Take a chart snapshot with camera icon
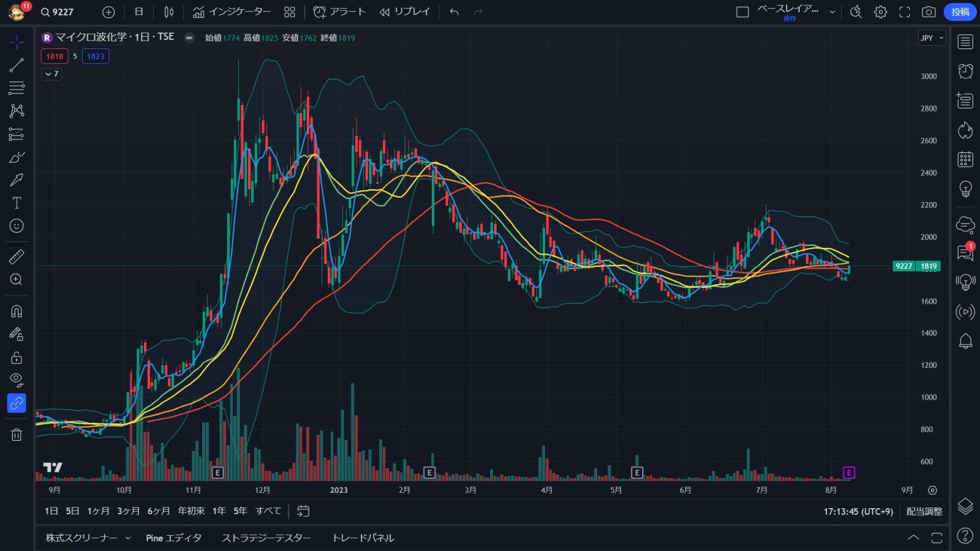The height and width of the screenshot is (551, 980). 929,12
